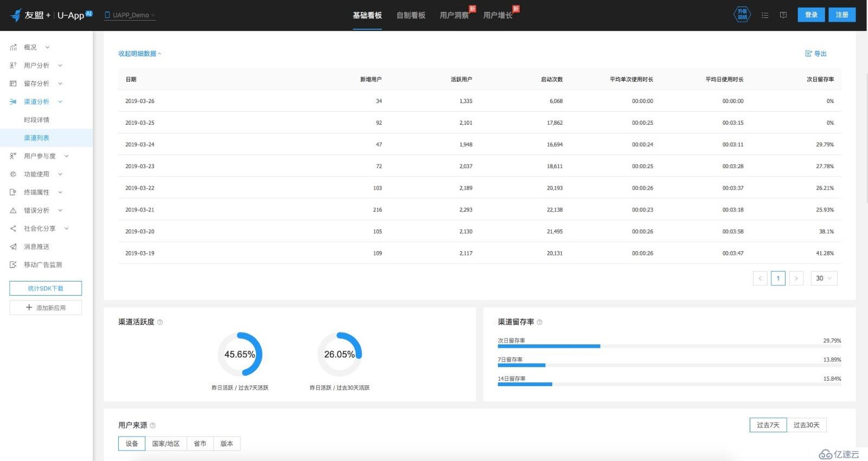Open the help document icon in header
The width and height of the screenshot is (868, 461).
(x=783, y=15)
